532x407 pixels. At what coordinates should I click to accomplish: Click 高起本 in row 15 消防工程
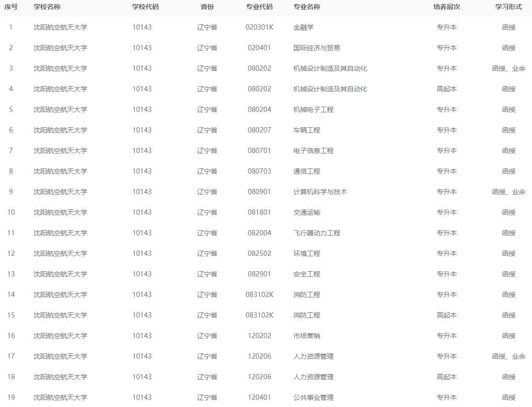pos(446,315)
